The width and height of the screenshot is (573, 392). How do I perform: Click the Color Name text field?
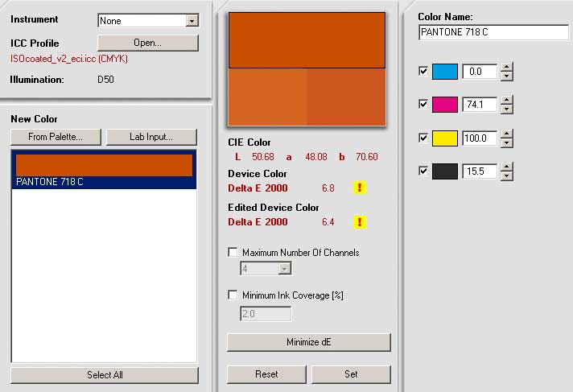point(493,32)
